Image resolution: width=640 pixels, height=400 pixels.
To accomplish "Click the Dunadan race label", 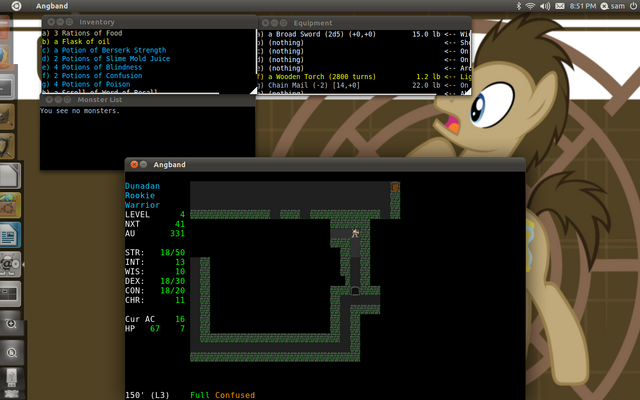I will [x=142, y=186].
